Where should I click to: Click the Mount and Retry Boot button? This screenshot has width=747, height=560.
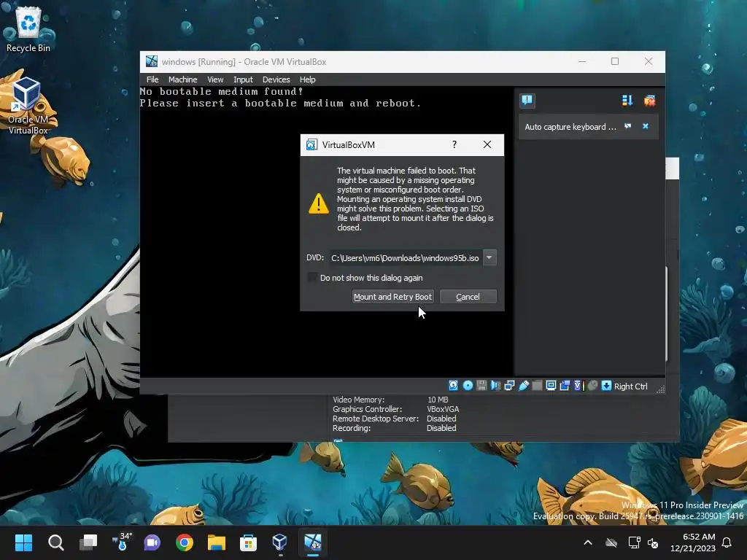392,297
